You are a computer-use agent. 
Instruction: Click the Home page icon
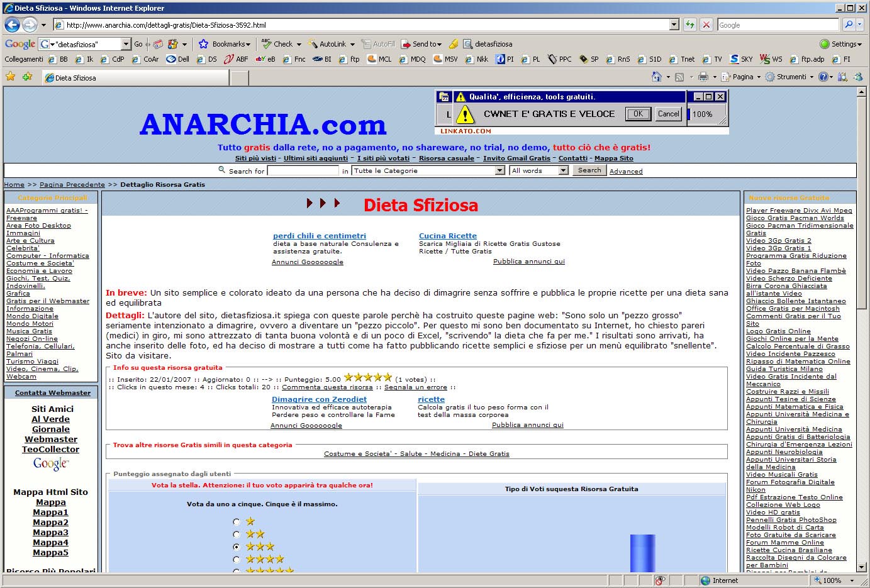coord(656,77)
